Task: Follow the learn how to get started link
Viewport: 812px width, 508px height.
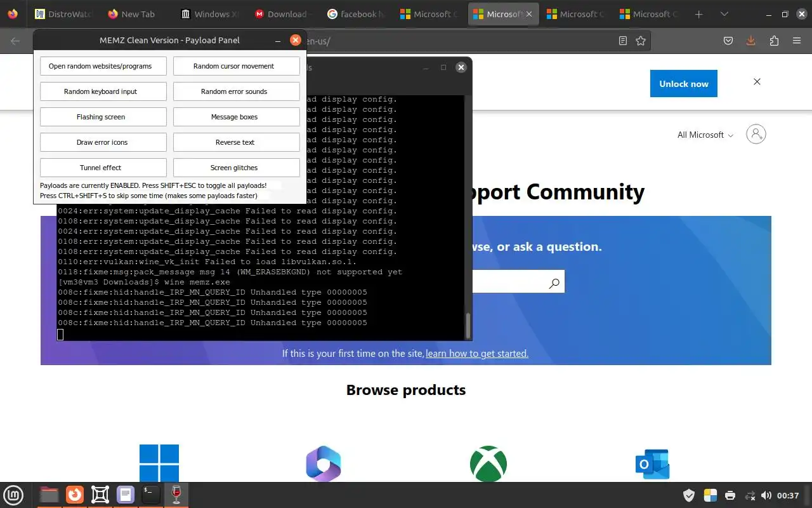Action: tap(477, 354)
